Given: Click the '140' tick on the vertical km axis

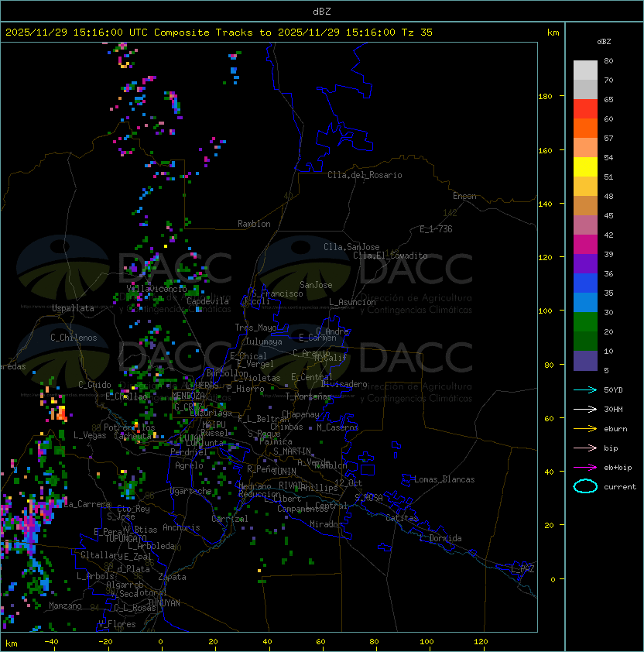Looking at the screenshot, I should [545, 204].
